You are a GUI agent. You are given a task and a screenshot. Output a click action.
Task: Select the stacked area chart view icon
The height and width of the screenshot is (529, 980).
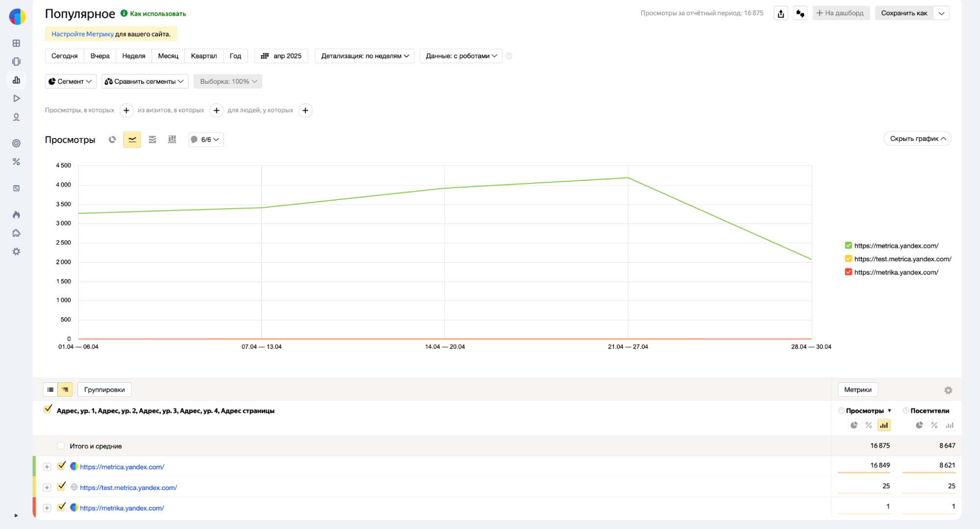tap(152, 140)
